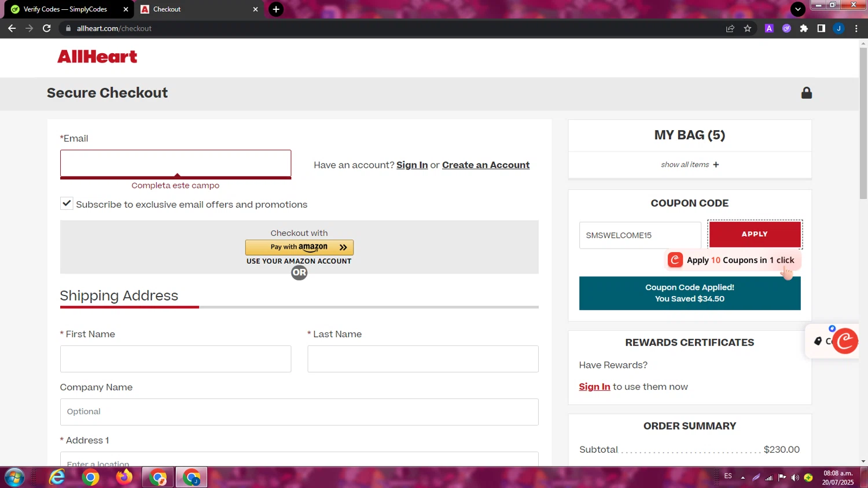Open the ES language indicator in tray
Image resolution: width=868 pixels, height=488 pixels.
[x=728, y=476]
